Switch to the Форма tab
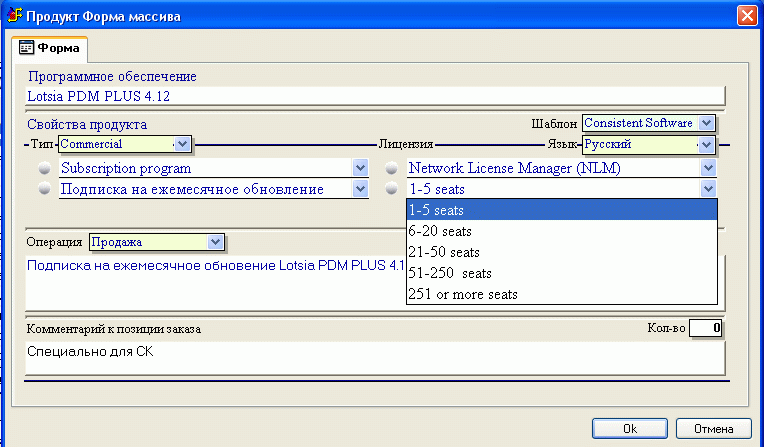 pyautogui.click(x=50, y=47)
